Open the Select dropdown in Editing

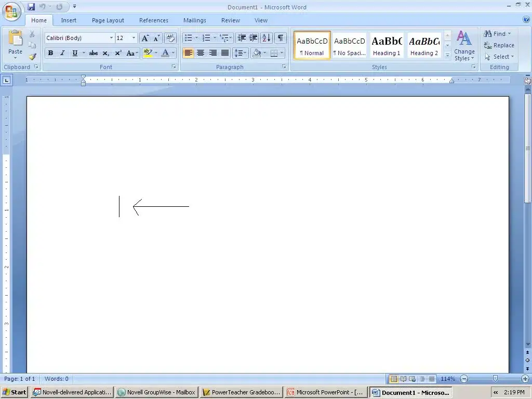pos(500,57)
